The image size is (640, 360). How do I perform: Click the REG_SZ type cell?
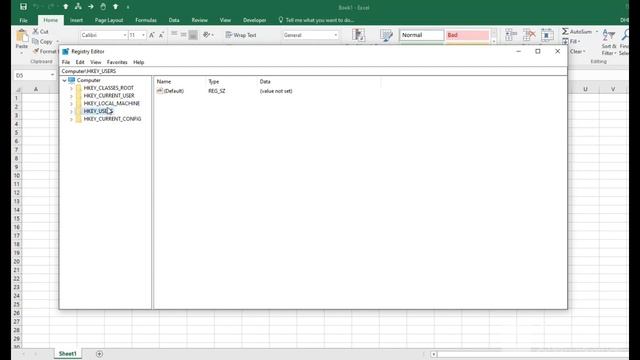coord(217,91)
